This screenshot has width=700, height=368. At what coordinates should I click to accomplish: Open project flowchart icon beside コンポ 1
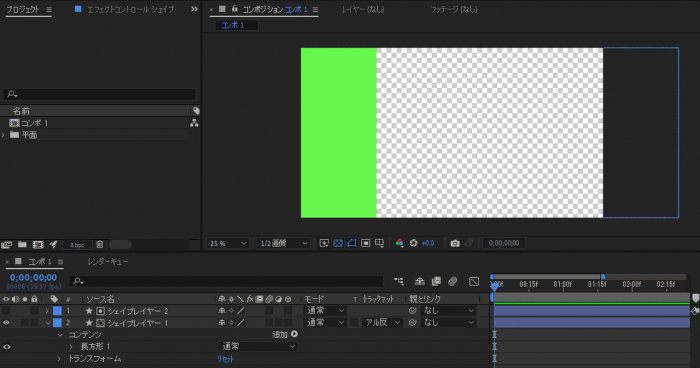(194, 123)
